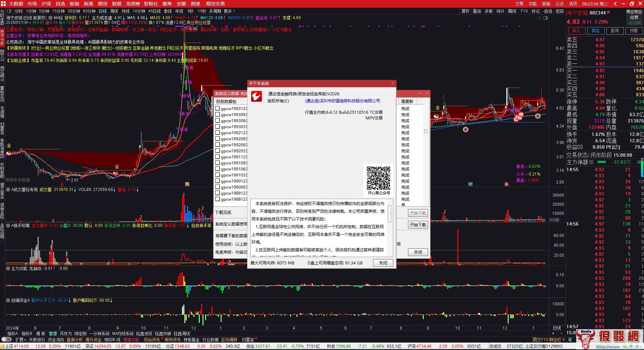This screenshot has height=350, width=644.
Task: Check the gpcw1993123 data package checkbox
Action: (x=218, y=108)
